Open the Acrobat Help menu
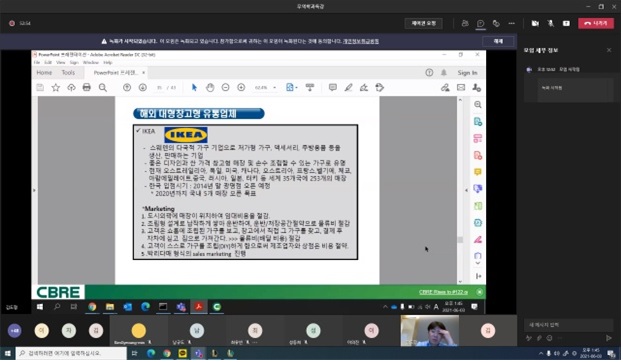The image size is (623, 362). click(x=108, y=62)
